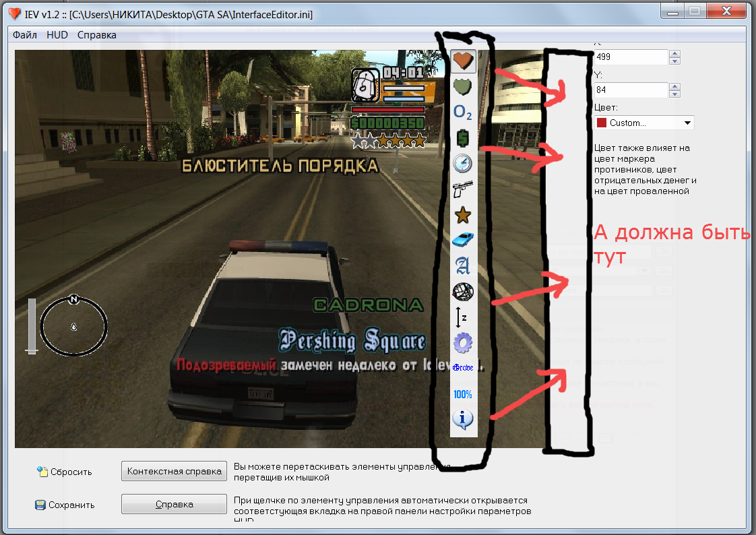Click the Сохранить button

(x=65, y=505)
